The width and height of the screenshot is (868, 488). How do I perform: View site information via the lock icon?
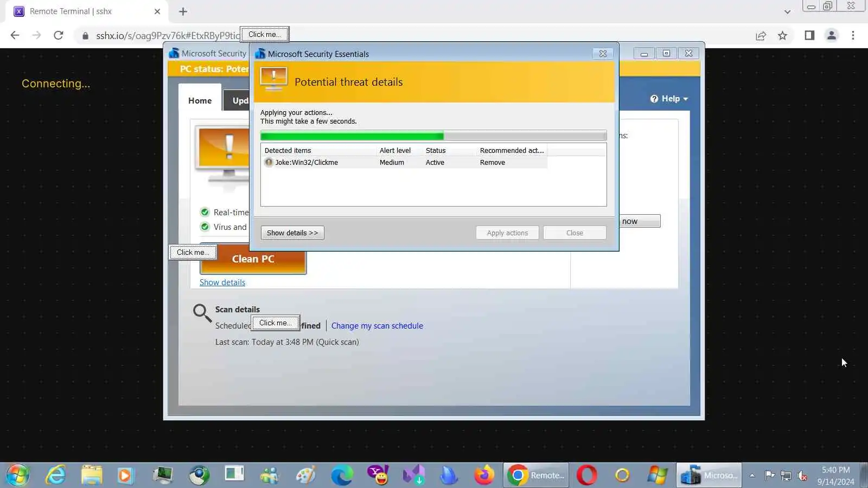click(85, 36)
